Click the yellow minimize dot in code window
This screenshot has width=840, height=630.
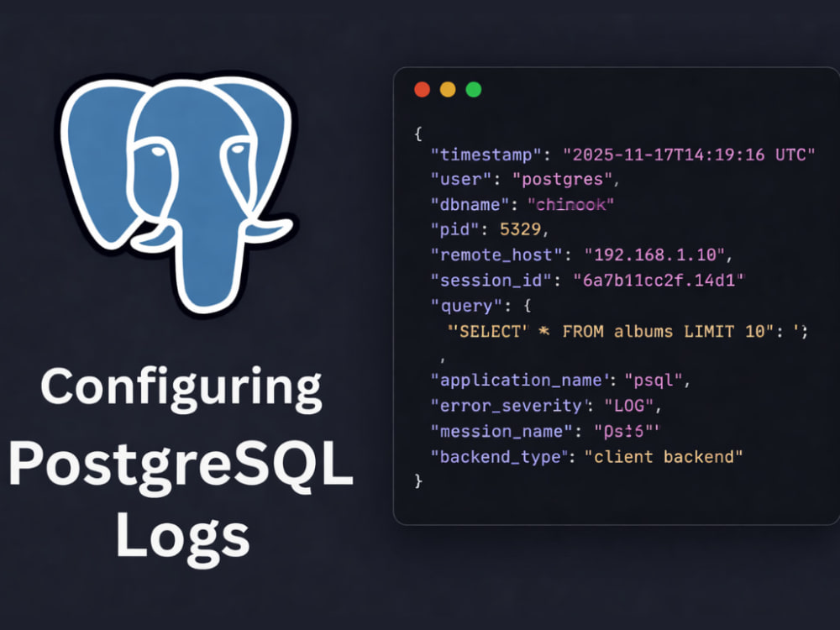(x=448, y=90)
